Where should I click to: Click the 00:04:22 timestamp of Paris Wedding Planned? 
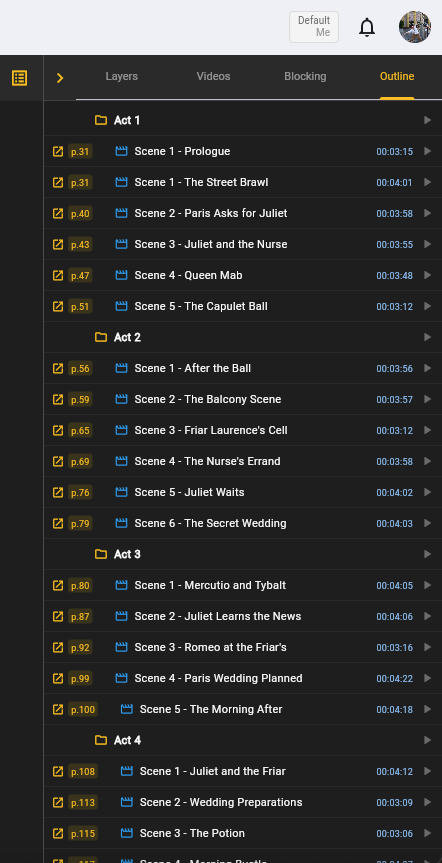394,678
